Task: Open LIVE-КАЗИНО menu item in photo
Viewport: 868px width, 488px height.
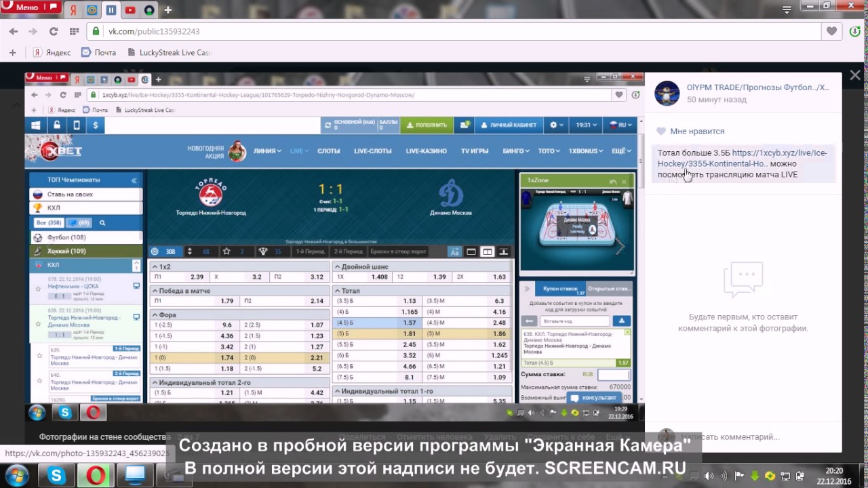Action: click(426, 151)
